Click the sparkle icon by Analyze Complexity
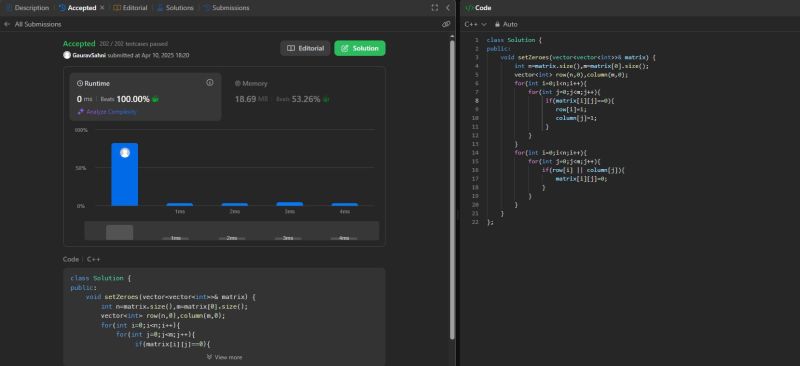The image size is (800, 366). 80,111
